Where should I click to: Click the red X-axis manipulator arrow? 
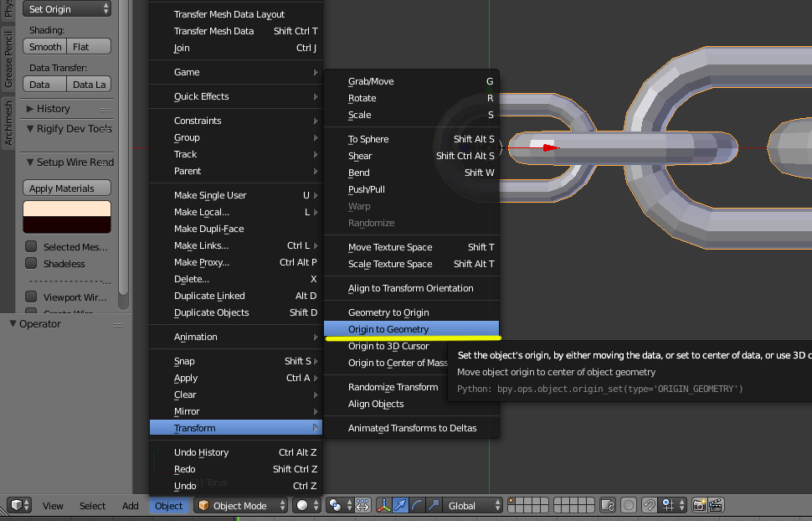click(551, 147)
